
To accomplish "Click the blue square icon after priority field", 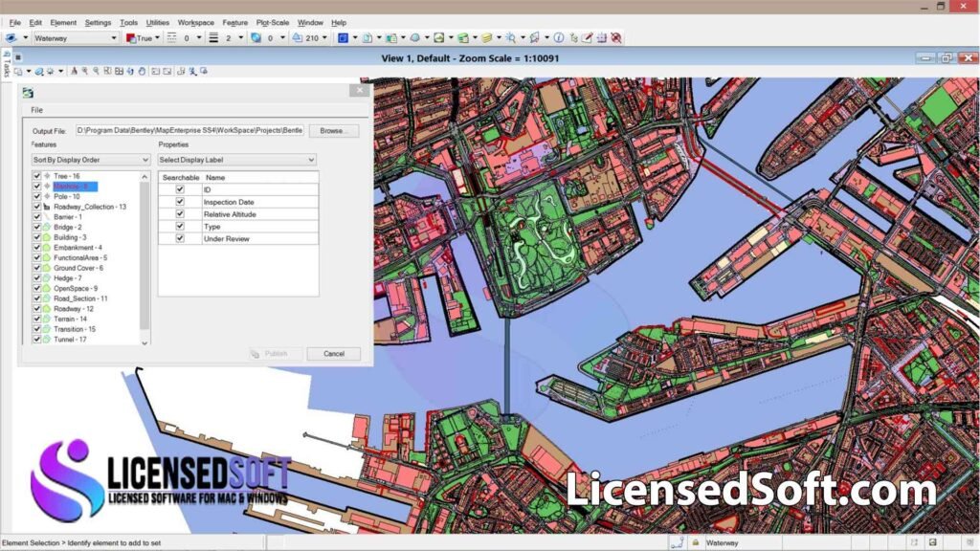I will point(343,38).
